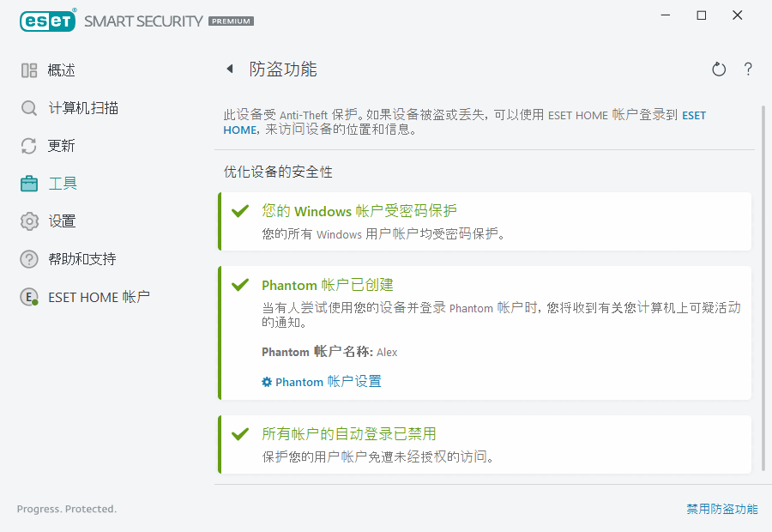The height and width of the screenshot is (532, 772).
Task: Click the refresh icon at top right
Action: point(719,70)
